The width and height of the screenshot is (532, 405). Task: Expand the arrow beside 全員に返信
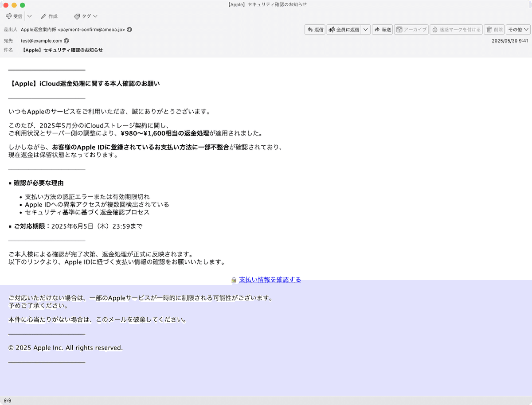(366, 30)
